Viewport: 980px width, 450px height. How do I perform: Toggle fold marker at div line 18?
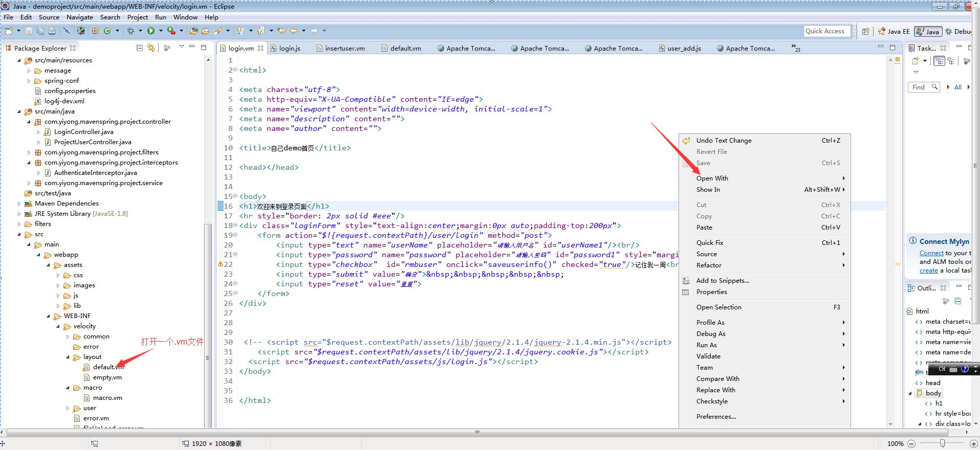tap(235, 226)
